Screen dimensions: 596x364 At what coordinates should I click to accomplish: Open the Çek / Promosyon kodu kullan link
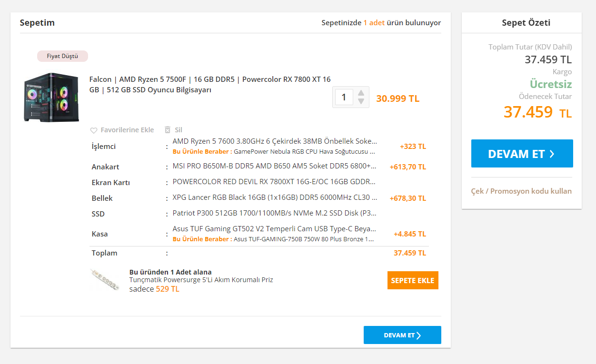[521, 191]
